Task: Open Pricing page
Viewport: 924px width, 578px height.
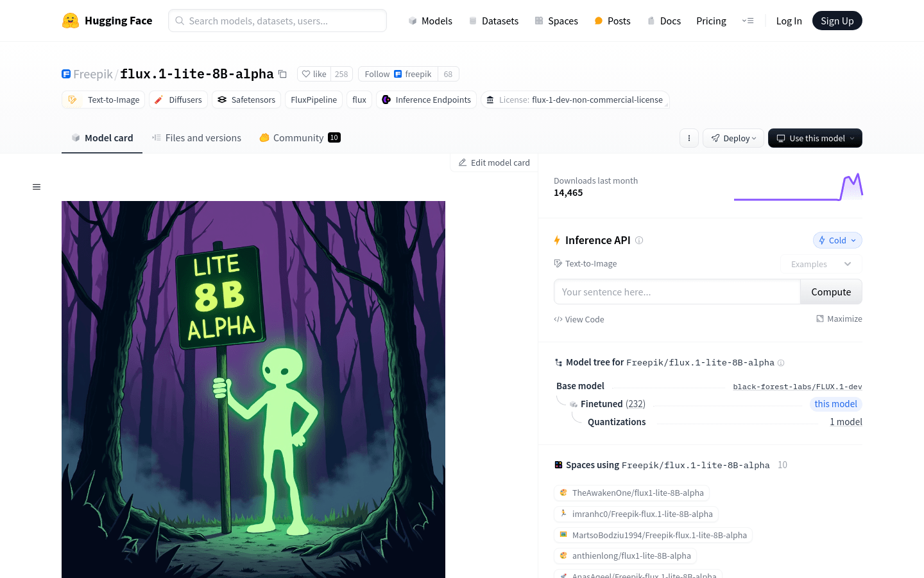Action: 711,21
